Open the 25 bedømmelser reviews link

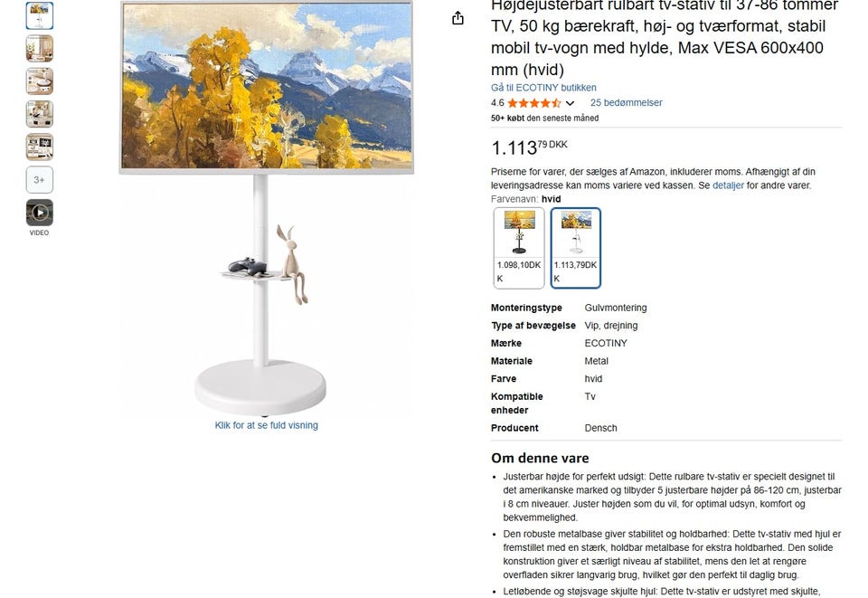pyautogui.click(x=626, y=102)
